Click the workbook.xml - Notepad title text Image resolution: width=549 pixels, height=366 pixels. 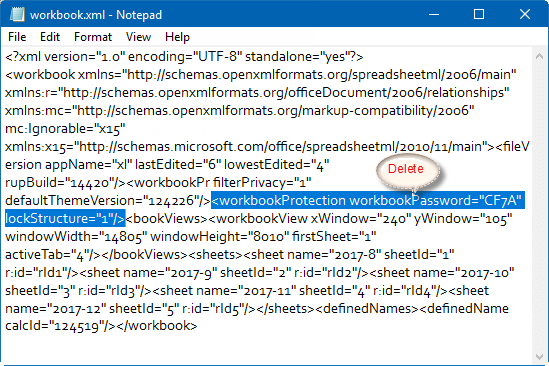(96, 15)
